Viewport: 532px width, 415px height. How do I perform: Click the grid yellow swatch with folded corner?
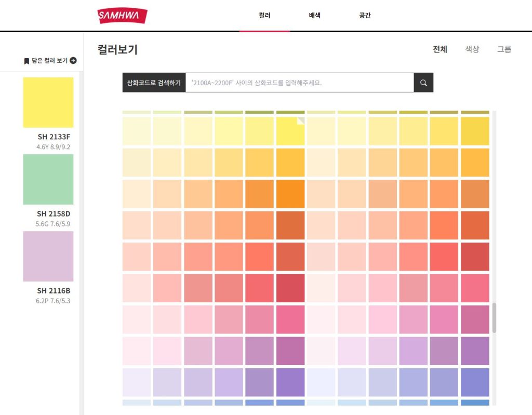point(290,131)
